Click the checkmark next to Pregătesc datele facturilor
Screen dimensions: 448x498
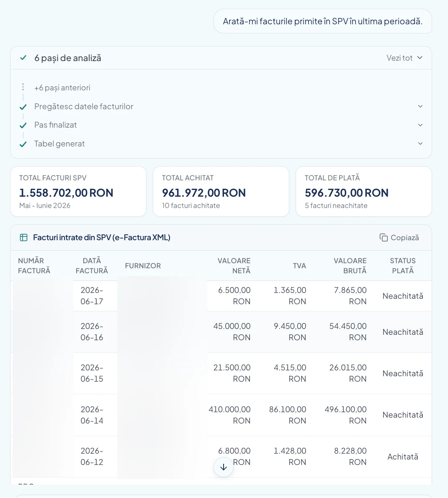pos(23,107)
